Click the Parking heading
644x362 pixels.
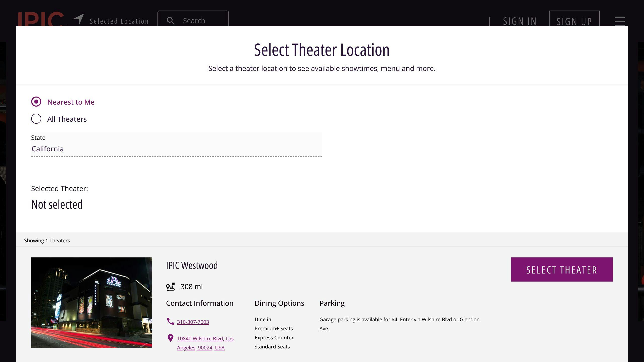tap(332, 303)
